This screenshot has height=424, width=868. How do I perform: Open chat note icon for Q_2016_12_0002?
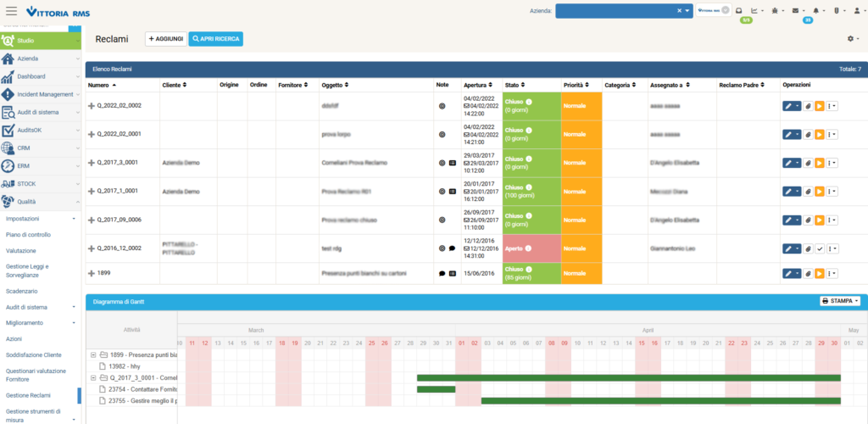pos(453,248)
